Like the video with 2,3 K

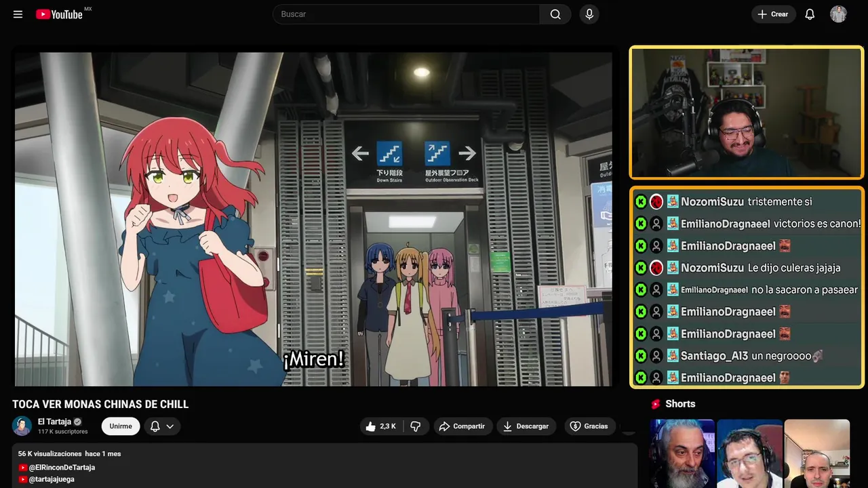tap(381, 426)
